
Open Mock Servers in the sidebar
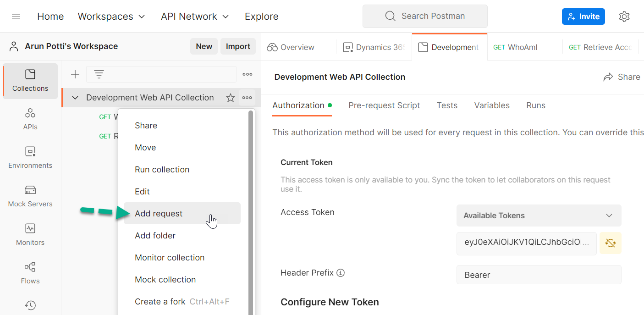pyautogui.click(x=30, y=196)
